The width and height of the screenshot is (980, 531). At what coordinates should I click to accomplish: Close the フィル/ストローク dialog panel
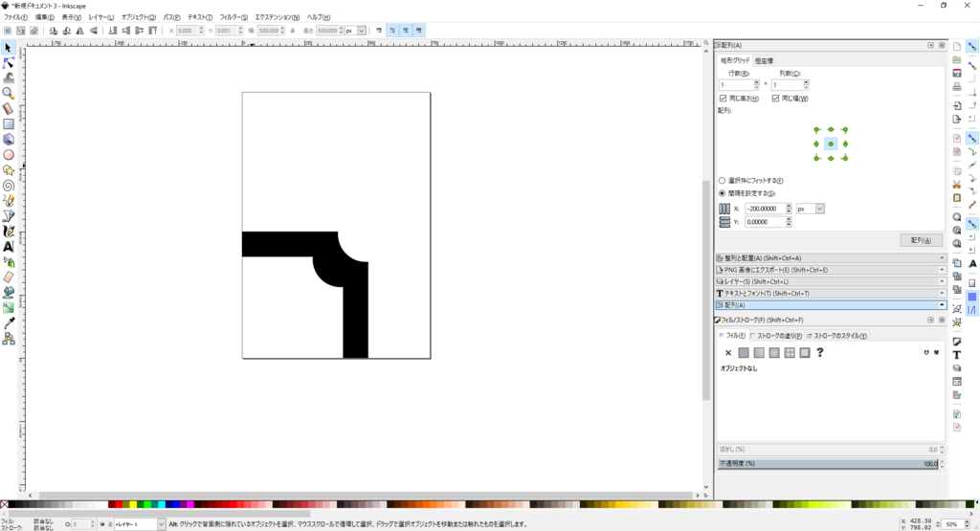tap(942, 320)
